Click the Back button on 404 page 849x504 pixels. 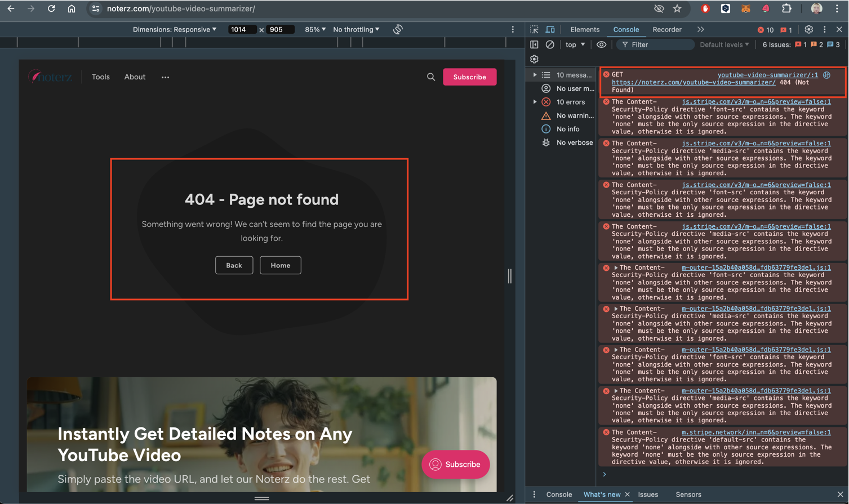234,265
